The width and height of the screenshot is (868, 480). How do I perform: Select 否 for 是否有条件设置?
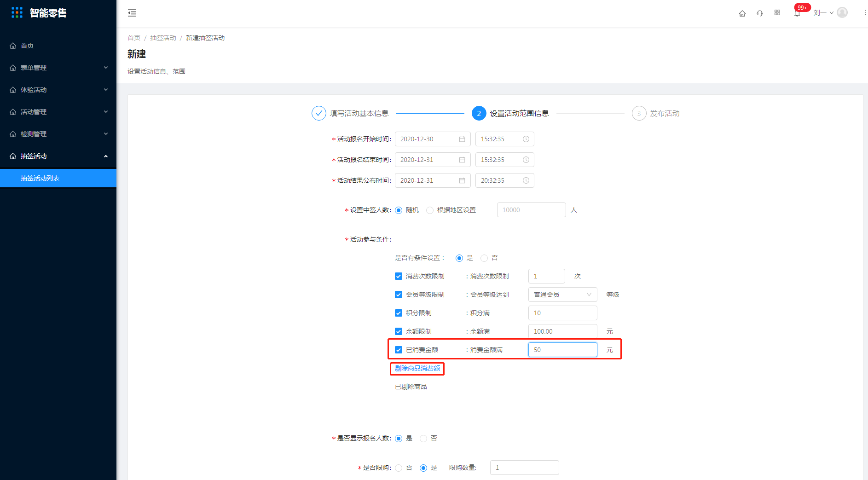484,258
